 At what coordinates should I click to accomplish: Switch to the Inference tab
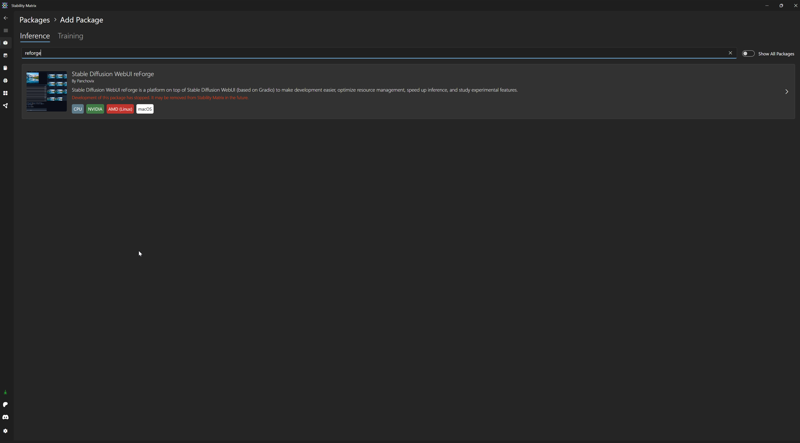coord(35,36)
